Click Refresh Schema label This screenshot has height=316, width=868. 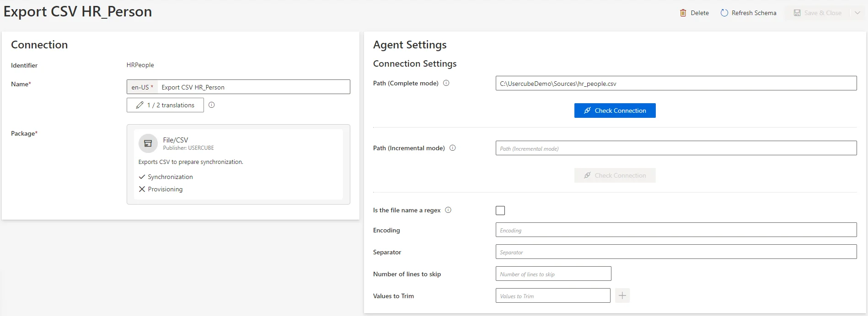[754, 13]
